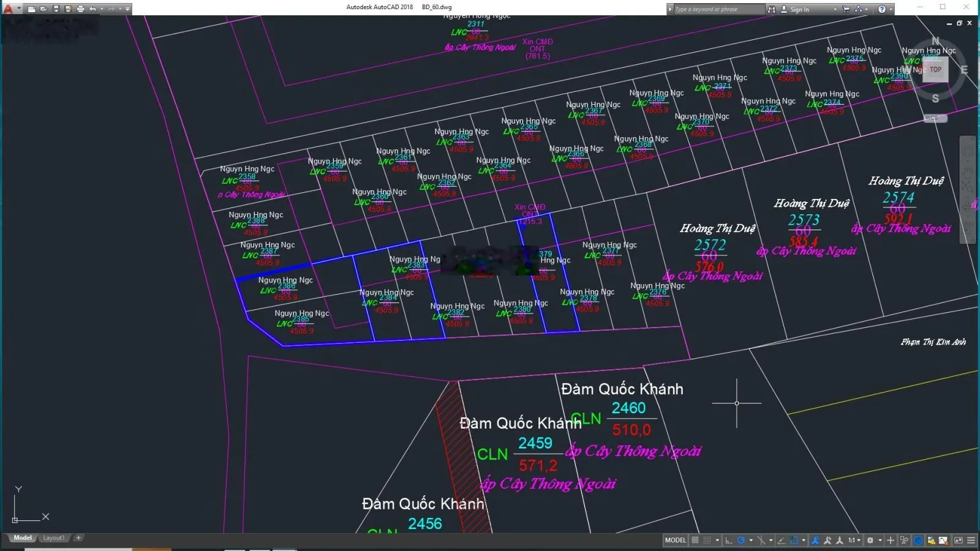Click the binoculars search icon
The image size is (980, 551).
771,9
